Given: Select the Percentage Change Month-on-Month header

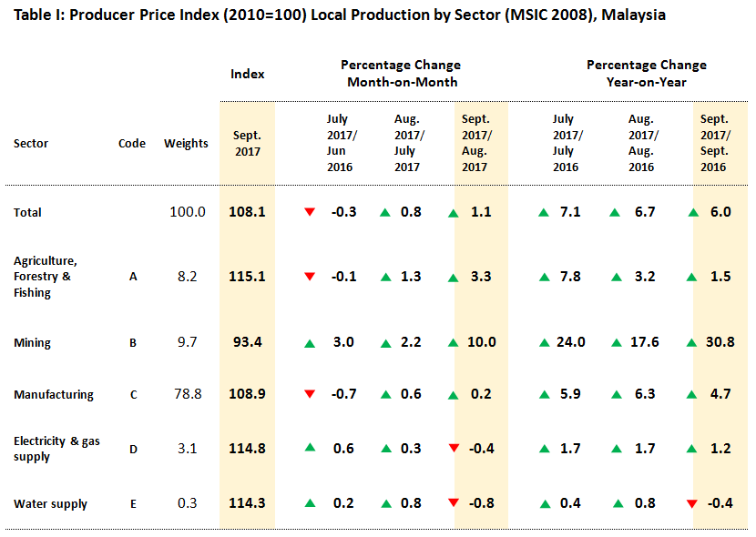Looking at the screenshot, I should click(401, 74).
